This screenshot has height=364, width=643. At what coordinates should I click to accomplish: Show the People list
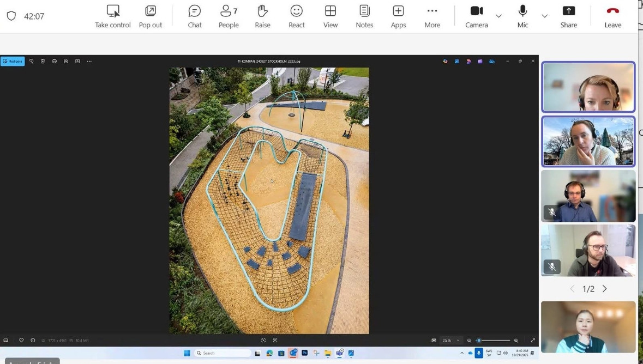tap(229, 16)
